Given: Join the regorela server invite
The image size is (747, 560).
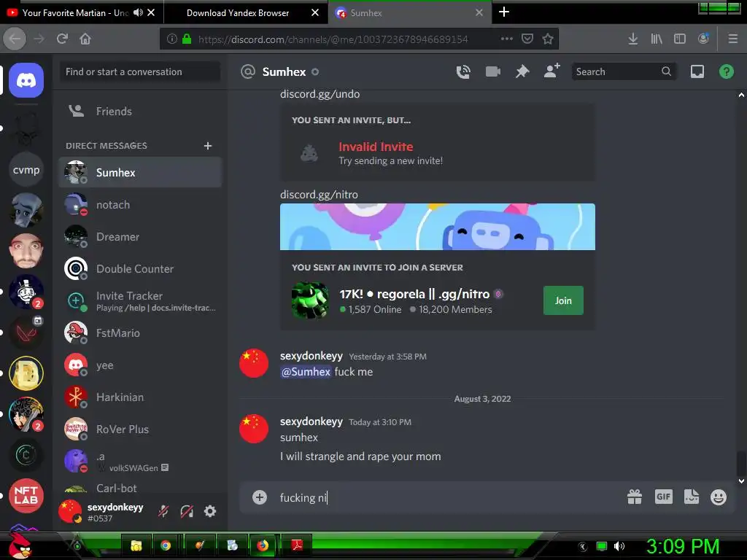Looking at the screenshot, I should 563,300.
